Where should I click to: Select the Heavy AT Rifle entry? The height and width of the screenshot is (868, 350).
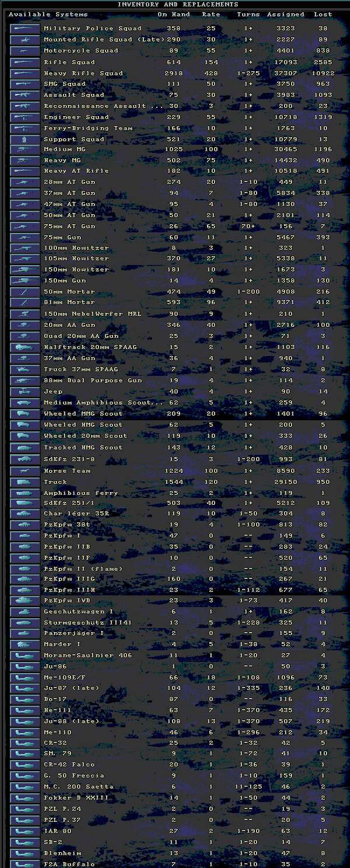76,171
